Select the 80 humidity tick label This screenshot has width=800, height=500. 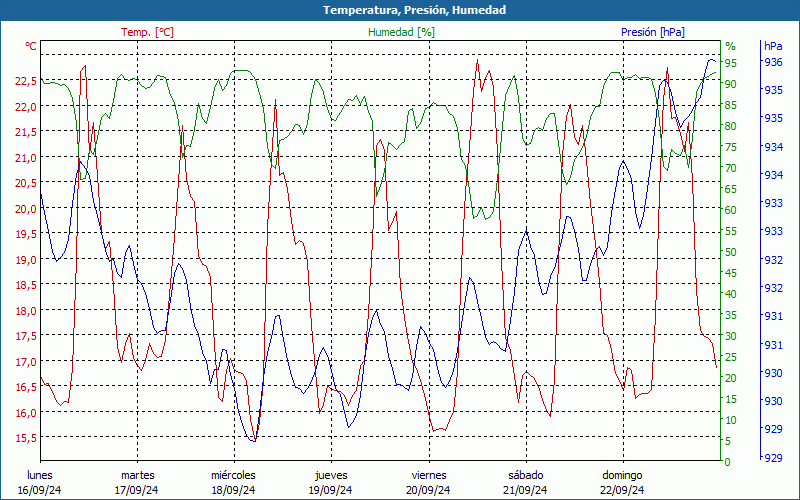pos(730,126)
